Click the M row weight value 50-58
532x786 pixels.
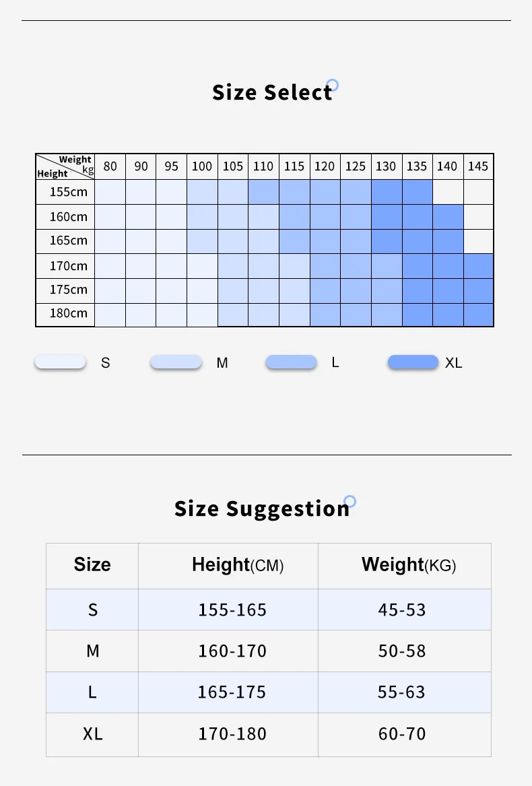[401, 651]
